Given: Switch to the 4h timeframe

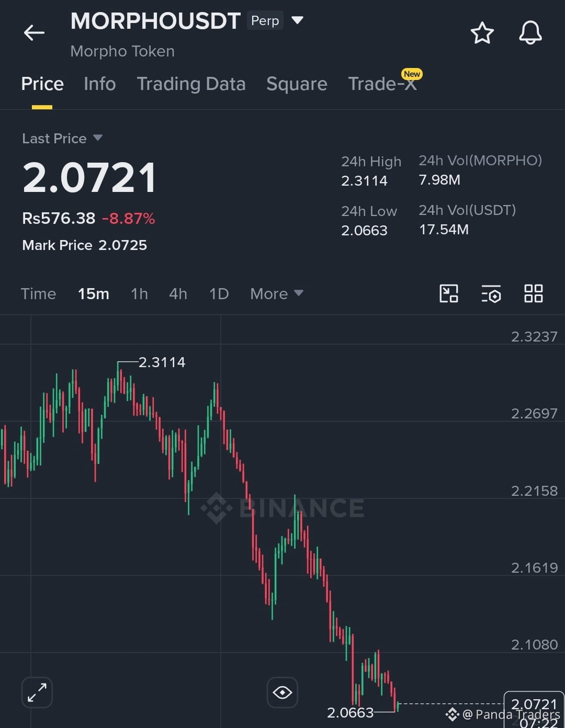Looking at the screenshot, I should pyautogui.click(x=178, y=294).
